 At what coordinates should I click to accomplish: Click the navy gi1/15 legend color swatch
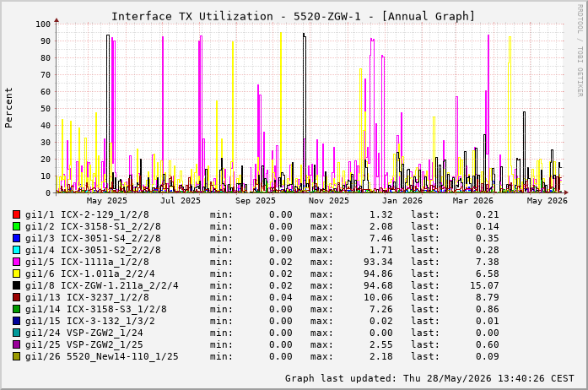[x=16, y=321]
